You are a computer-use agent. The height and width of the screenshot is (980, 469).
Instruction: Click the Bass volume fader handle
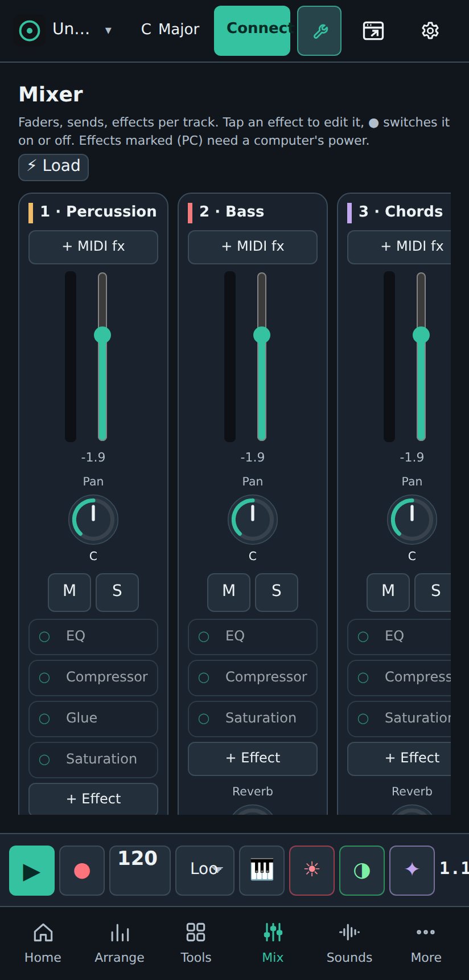coord(262,335)
